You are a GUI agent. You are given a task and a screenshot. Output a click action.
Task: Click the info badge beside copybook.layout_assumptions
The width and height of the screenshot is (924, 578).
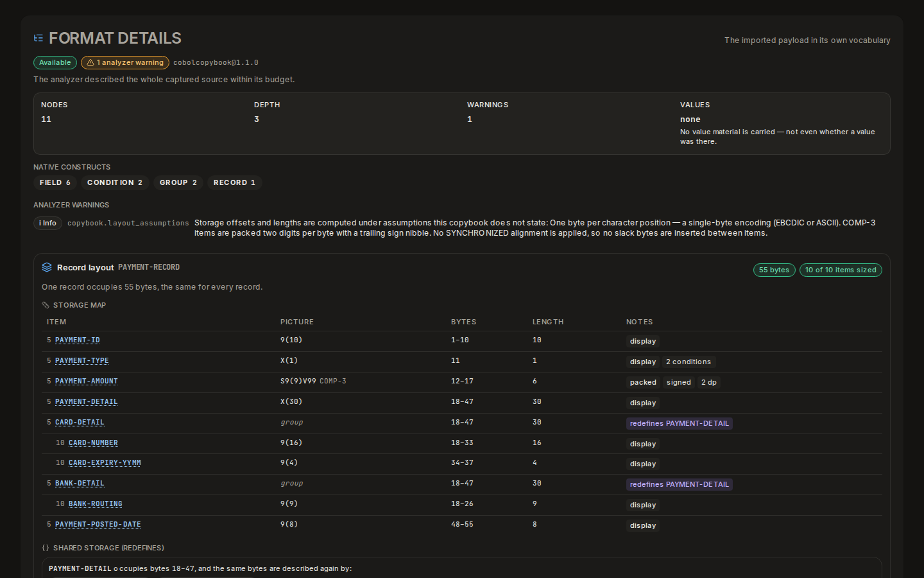click(x=47, y=223)
